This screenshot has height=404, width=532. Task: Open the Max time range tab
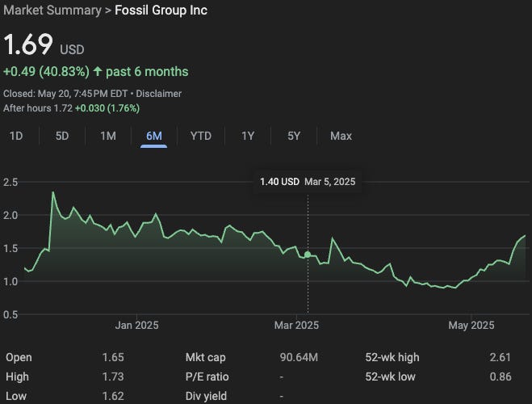[341, 136]
